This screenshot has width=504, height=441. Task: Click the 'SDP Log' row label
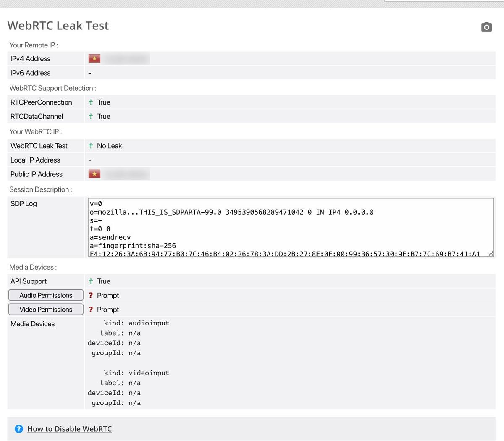point(24,204)
